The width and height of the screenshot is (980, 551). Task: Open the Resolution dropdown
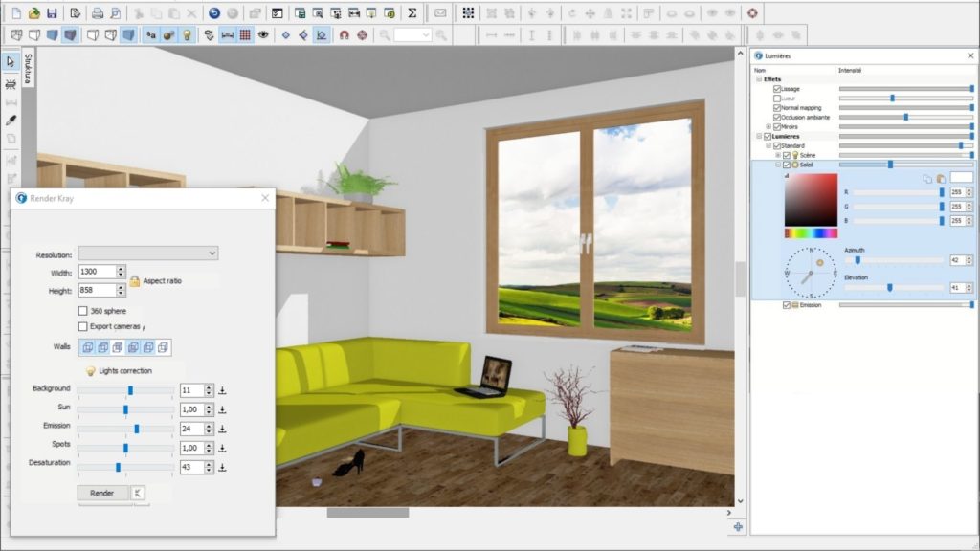coord(148,253)
